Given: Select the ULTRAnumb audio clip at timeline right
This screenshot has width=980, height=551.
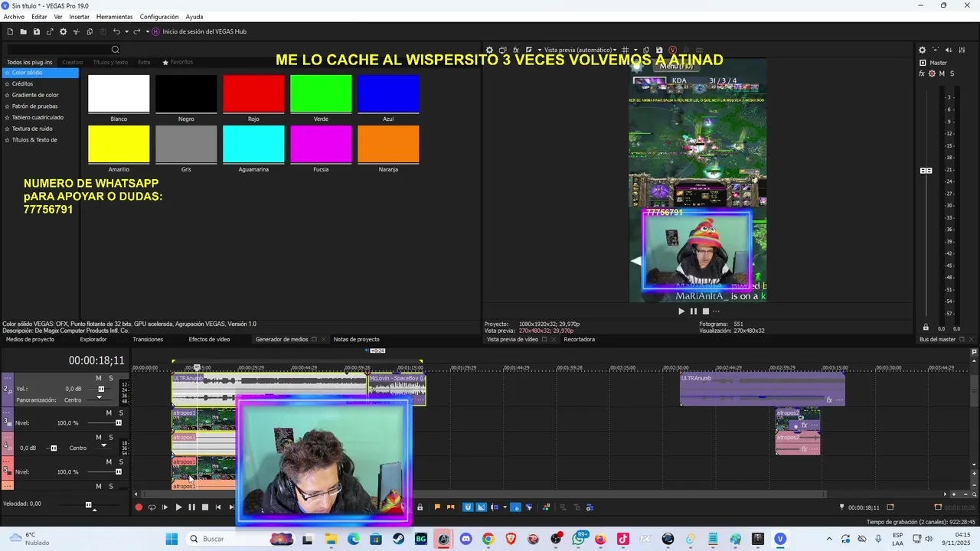Looking at the screenshot, I should (x=762, y=388).
